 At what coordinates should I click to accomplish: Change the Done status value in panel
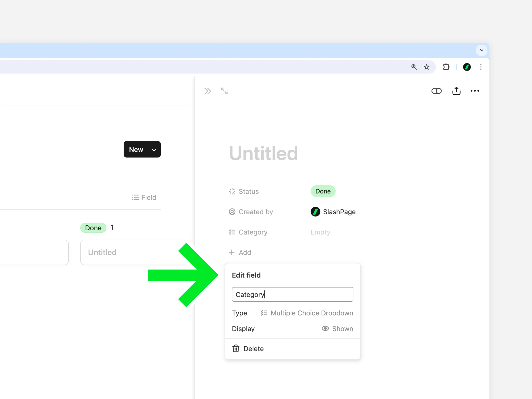click(x=323, y=191)
